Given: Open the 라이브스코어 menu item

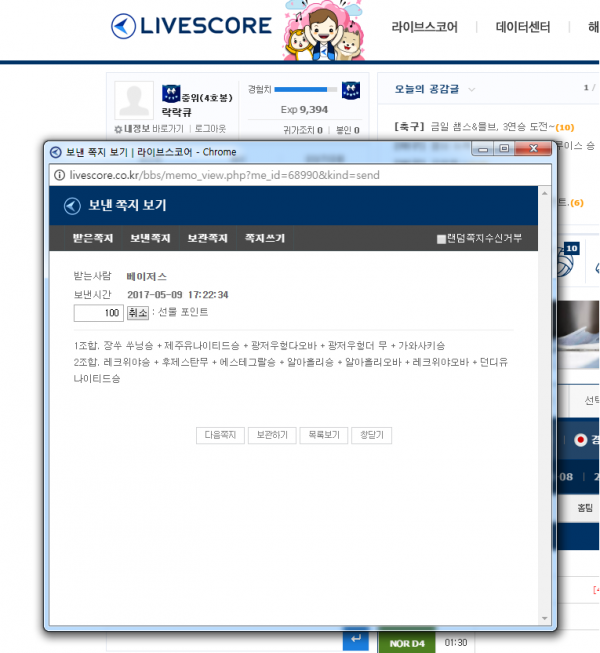Looking at the screenshot, I should [424, 27].
